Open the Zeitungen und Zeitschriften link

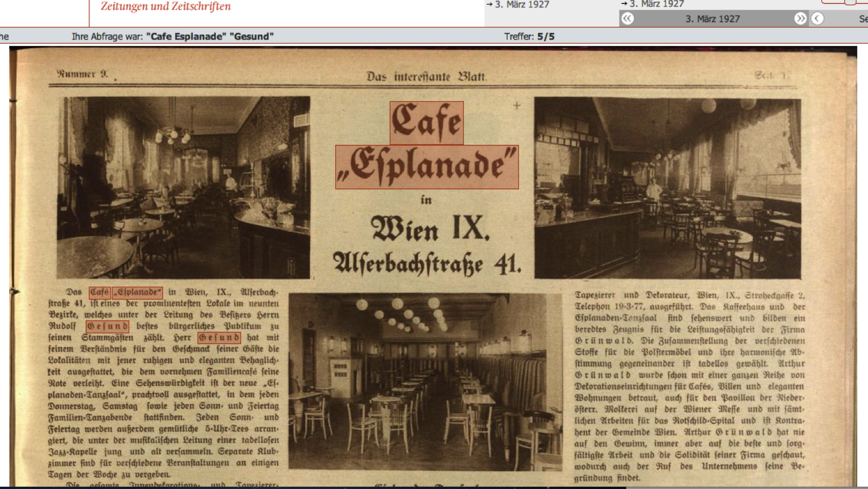click(x=166, y=7)
